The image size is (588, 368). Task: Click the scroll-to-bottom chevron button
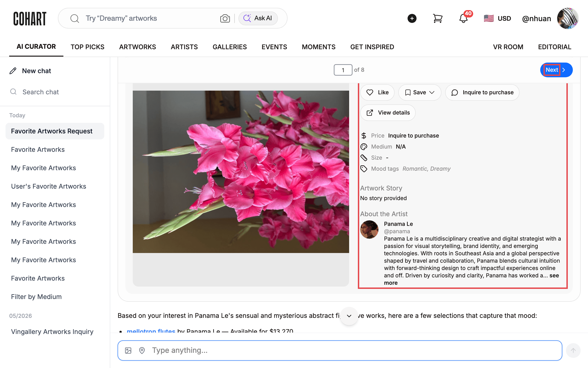(349, 316)
